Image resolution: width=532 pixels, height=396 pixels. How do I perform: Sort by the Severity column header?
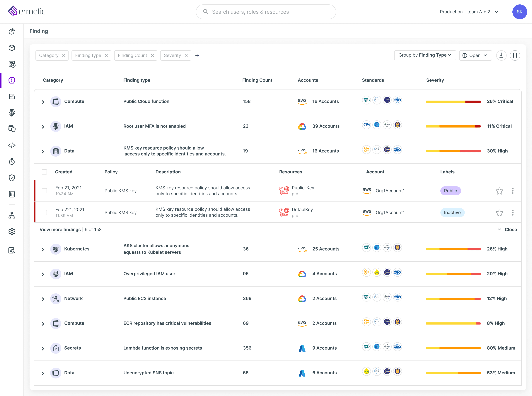pyautogui.click(x=435, y=80)
